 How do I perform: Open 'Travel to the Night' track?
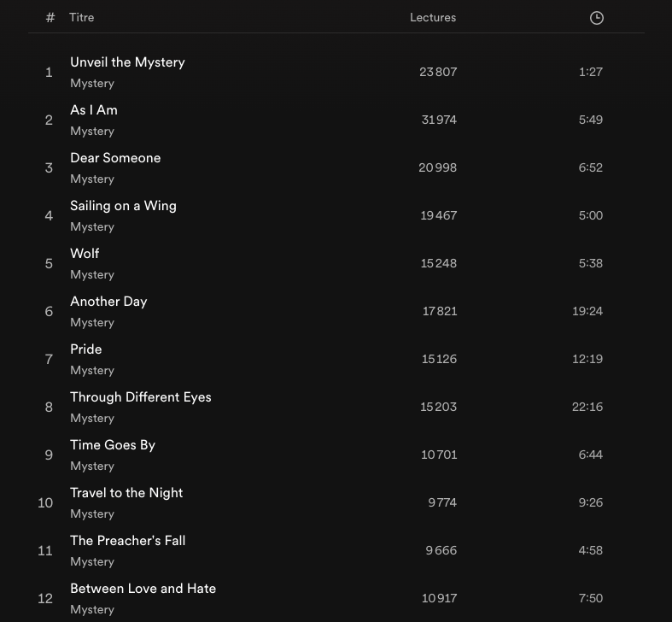click(x=126, y=493)
